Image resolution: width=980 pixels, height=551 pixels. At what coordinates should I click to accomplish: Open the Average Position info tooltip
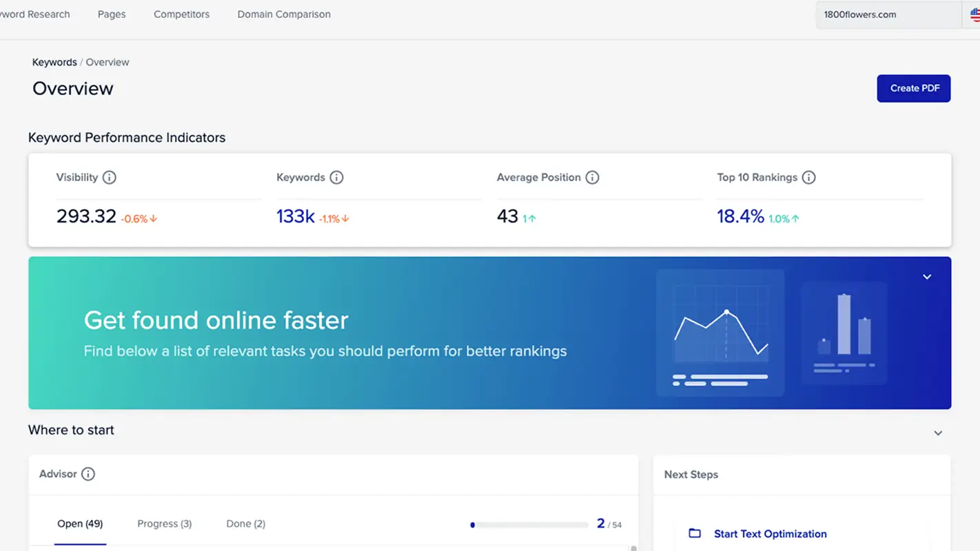coord(593,177)
